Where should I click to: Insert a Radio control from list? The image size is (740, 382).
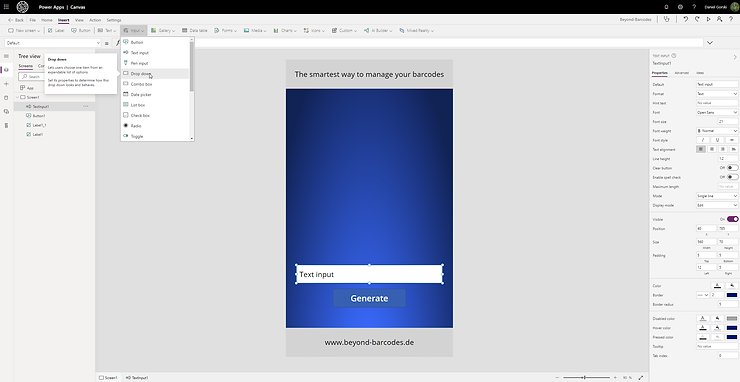point(156,126)
